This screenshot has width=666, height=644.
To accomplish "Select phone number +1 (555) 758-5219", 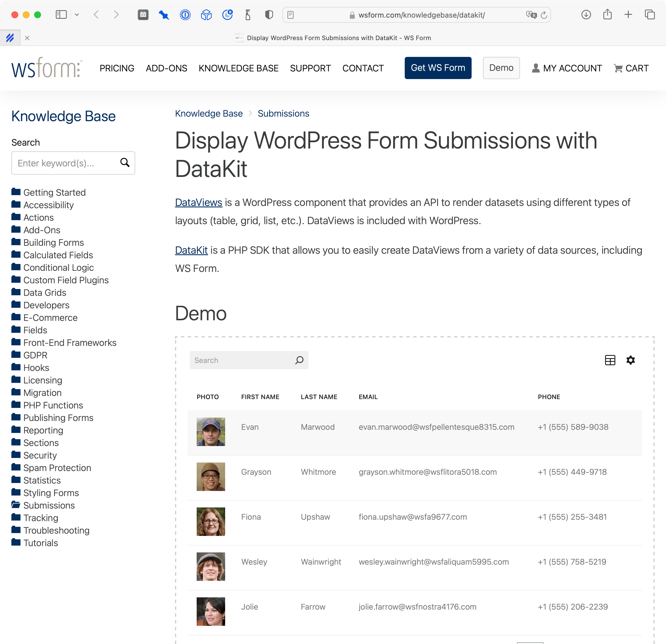I will [x=572, y=562].
